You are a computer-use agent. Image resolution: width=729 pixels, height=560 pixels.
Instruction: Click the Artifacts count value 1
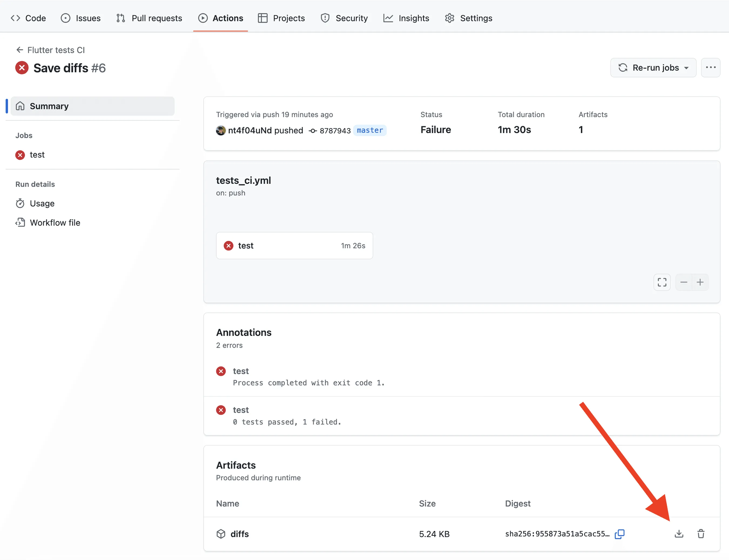(581, 130)
